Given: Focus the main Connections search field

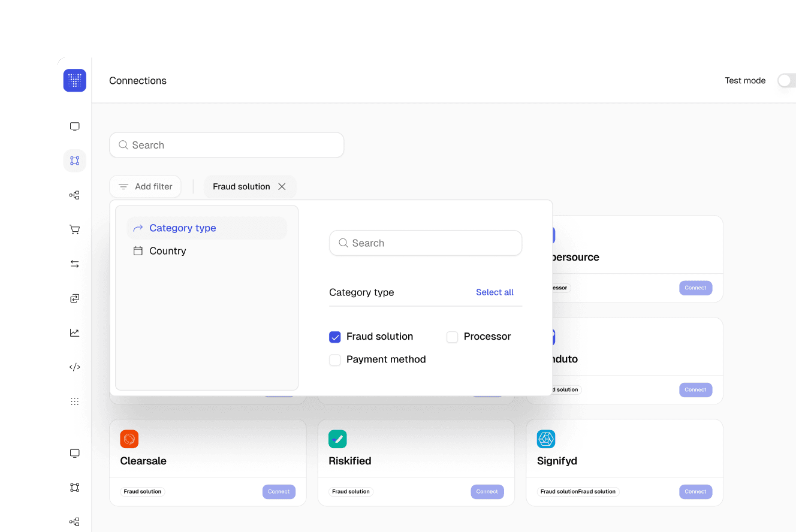Looking at the screenshot, I should (227, 145).
